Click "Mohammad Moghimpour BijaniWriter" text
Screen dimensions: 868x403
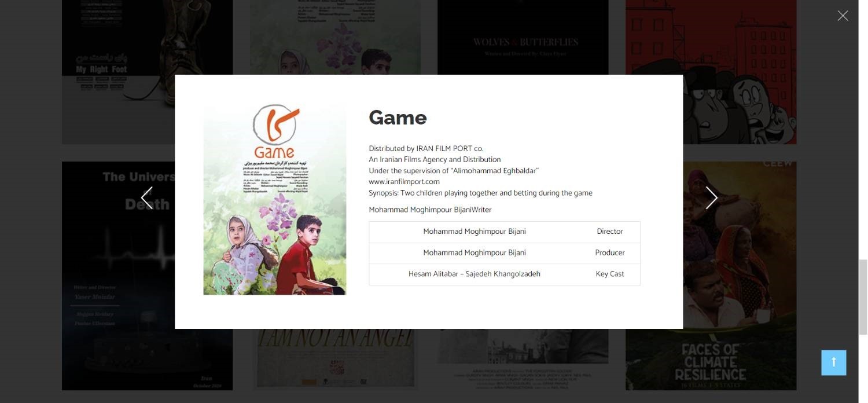(x=430, y=210)
